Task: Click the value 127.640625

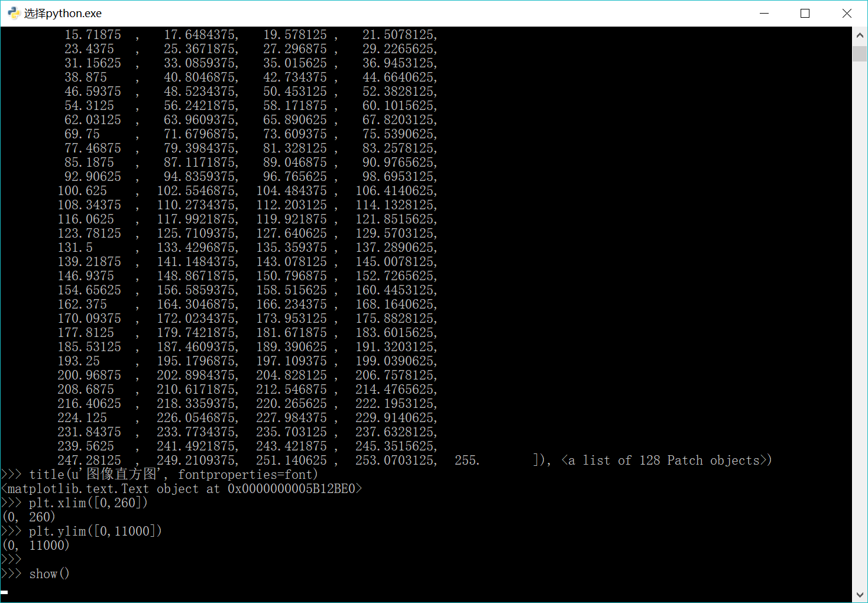Action: 292,233
